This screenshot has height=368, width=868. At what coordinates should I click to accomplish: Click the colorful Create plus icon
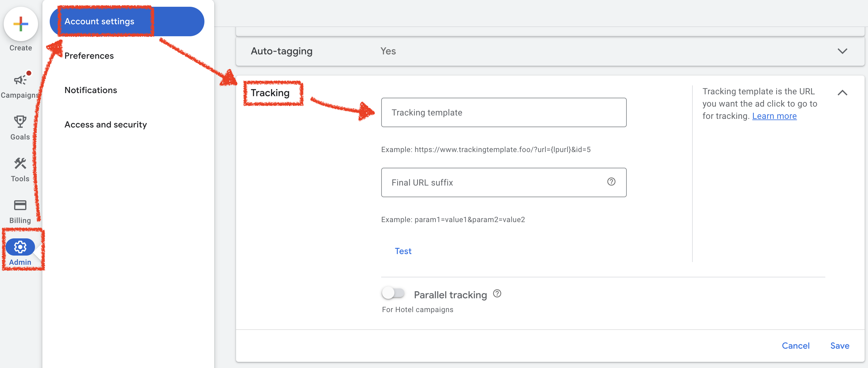click(x=21, y=24)
